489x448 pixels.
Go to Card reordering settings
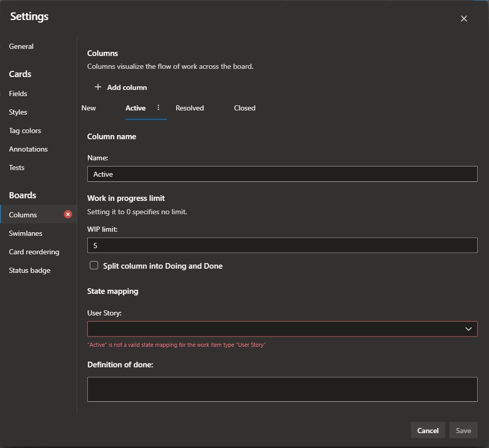[34, 252]
